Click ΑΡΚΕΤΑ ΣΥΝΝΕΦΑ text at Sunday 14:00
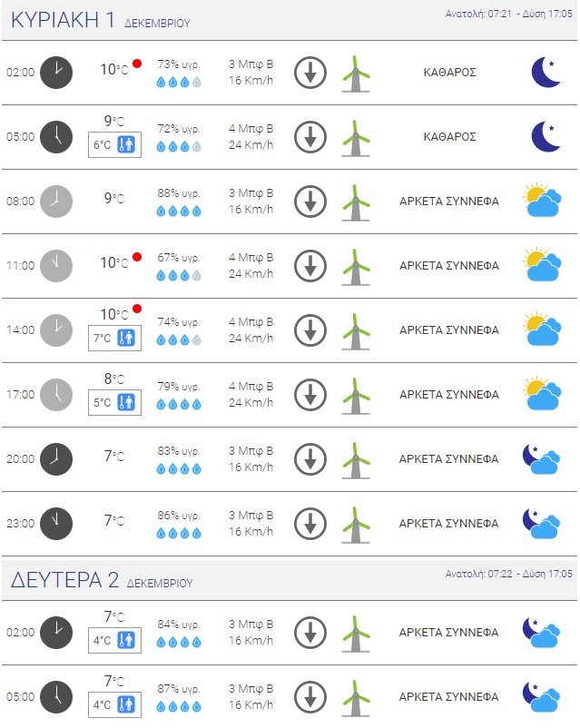The image size is (580, 728). (449, 330)
